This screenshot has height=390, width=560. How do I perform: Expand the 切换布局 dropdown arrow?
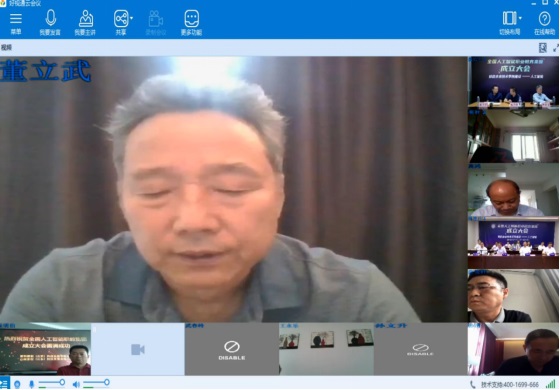coord(520,18)
